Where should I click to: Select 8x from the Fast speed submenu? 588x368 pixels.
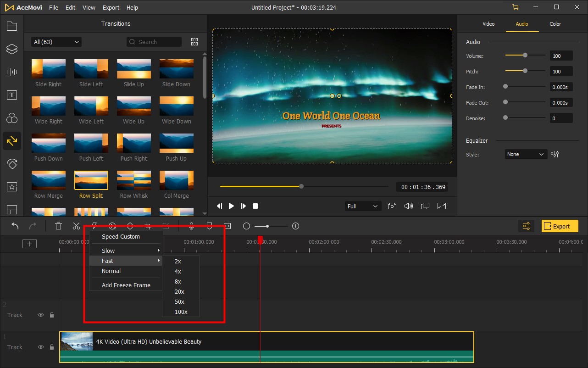point(178,282)
